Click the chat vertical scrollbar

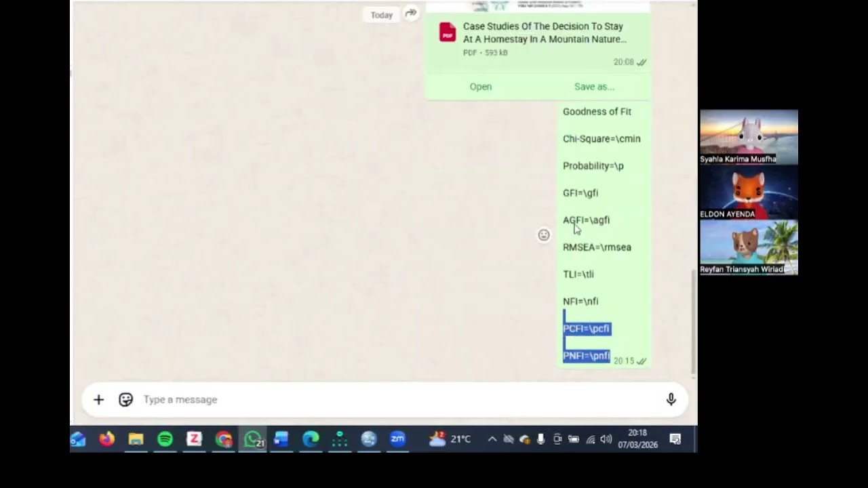[x=693, y=322]
